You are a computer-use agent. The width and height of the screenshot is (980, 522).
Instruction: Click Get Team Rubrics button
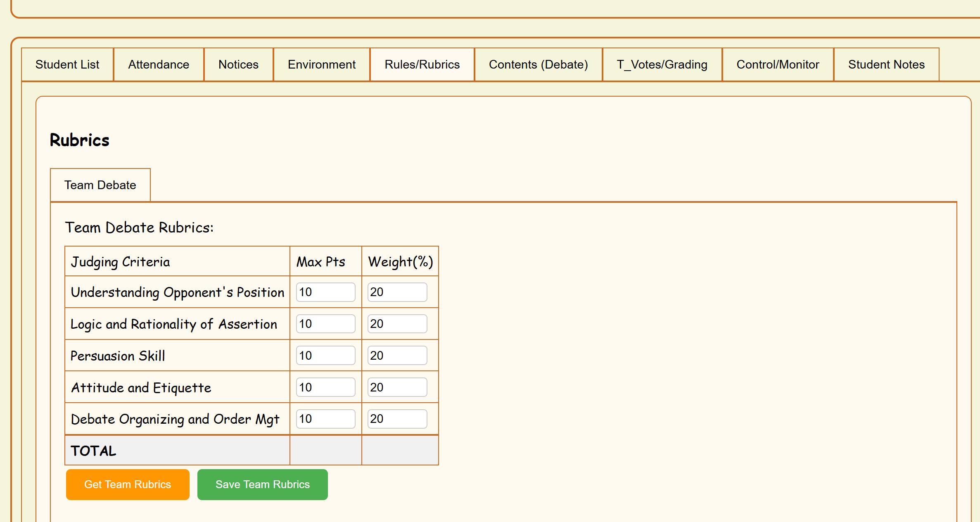128,484
